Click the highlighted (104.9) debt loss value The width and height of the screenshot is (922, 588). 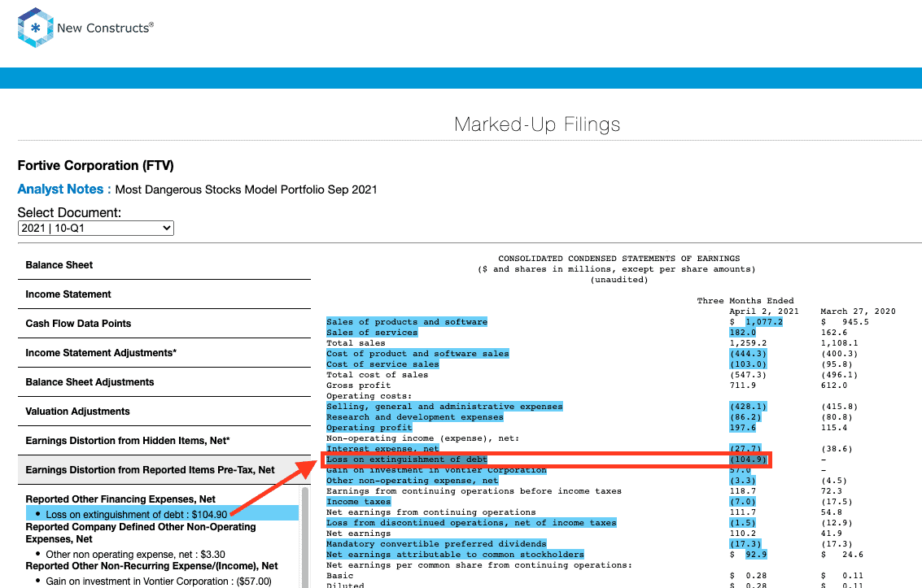click(748, 460)
